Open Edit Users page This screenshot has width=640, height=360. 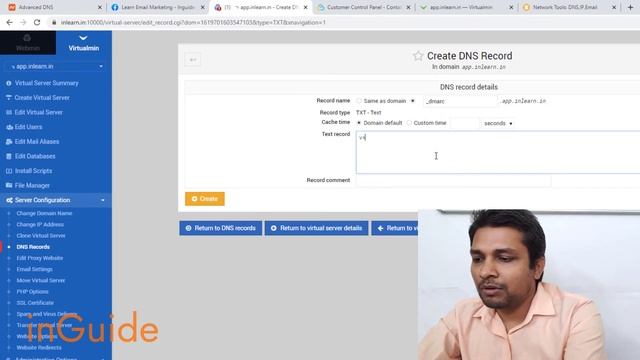(29, 127)
